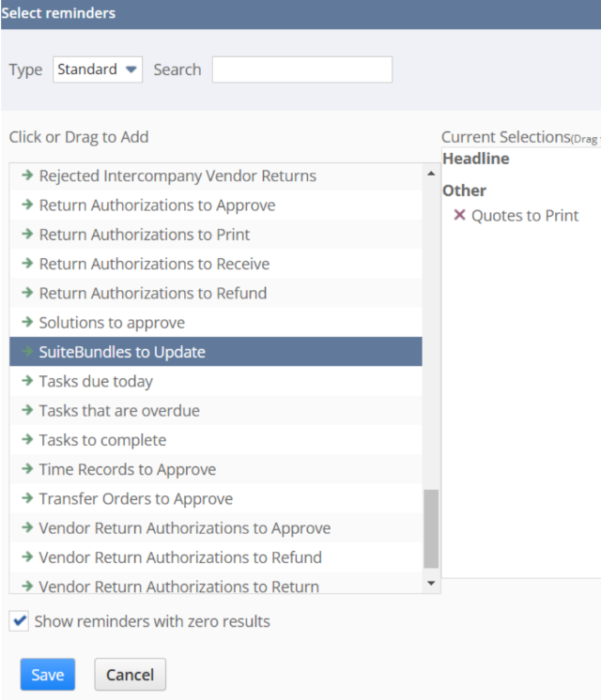Click the arrow next to Transfer Orders to Approve
The height and width of the screenshot is (700, 601).
click(28, 499)
